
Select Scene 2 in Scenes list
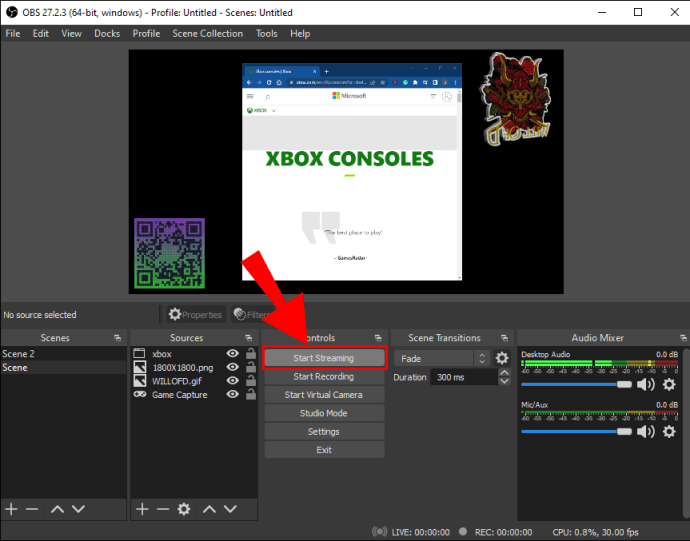63,353
